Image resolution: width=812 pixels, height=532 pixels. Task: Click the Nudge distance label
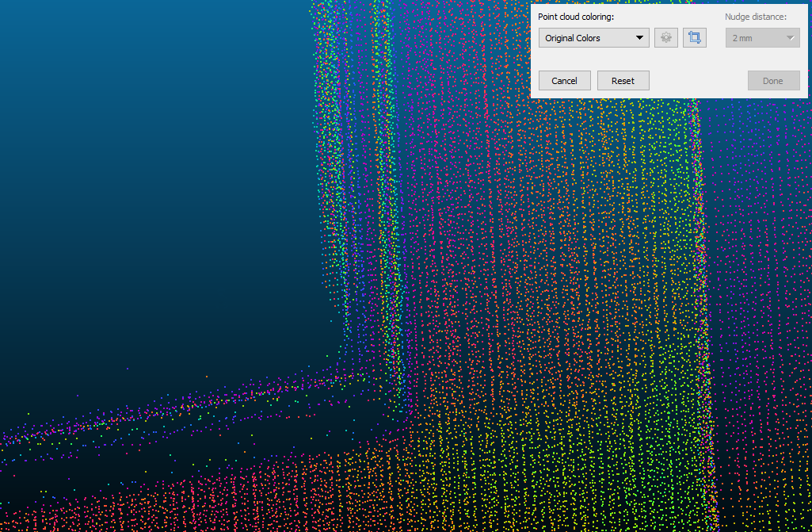755,17
